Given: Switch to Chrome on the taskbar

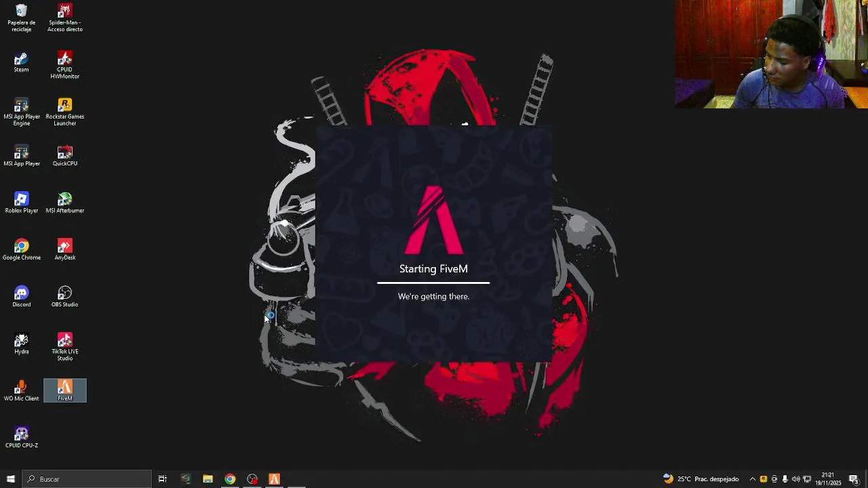Looking at the screenshot, I should pos(230,479).
